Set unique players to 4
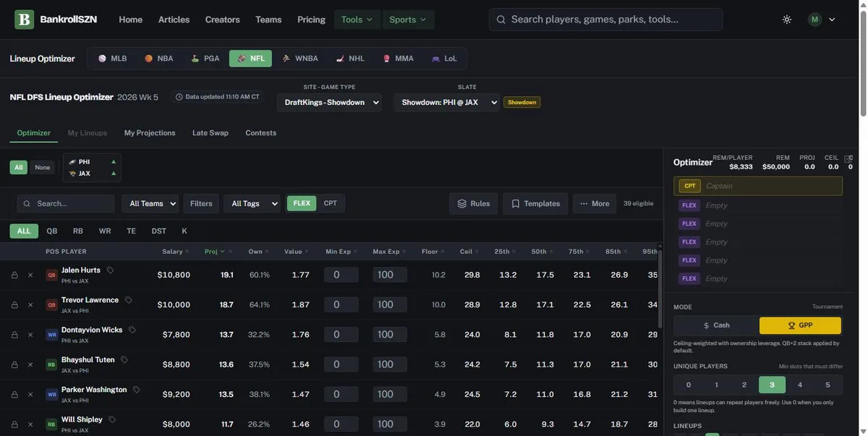This screenshot has height=436, width=868. click(x=800, y=385)
